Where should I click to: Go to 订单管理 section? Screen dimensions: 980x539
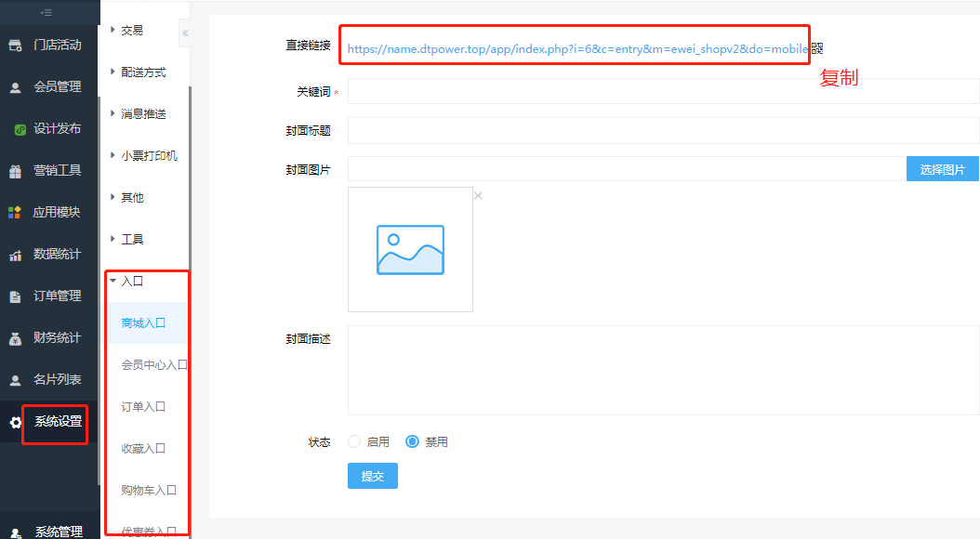point(58,296)
